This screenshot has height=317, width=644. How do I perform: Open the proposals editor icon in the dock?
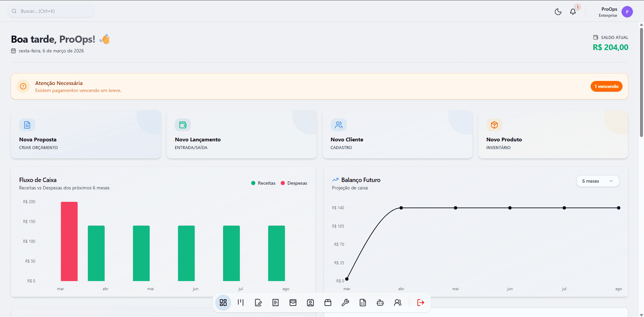[x=258, y=303]
